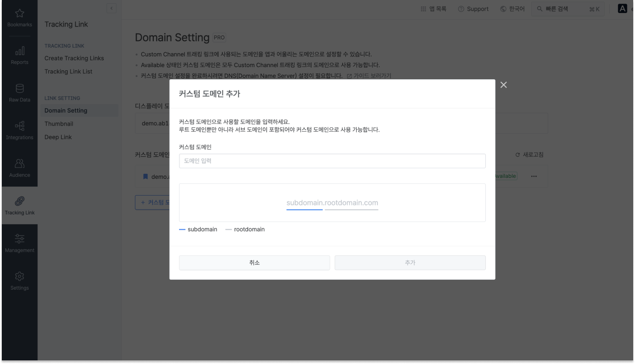The width and height of the screenshot is (635, 364).
Task: Open more options for demo domain row
Action: click(x=534, y=176)
